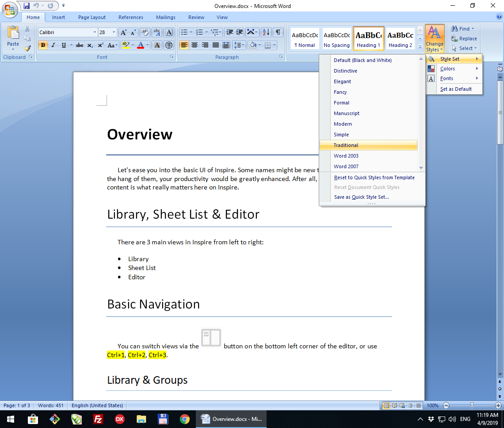The width and height of the screenshot is (504, 428).
Task: Switch to Web Layout view
Action: 402,405
